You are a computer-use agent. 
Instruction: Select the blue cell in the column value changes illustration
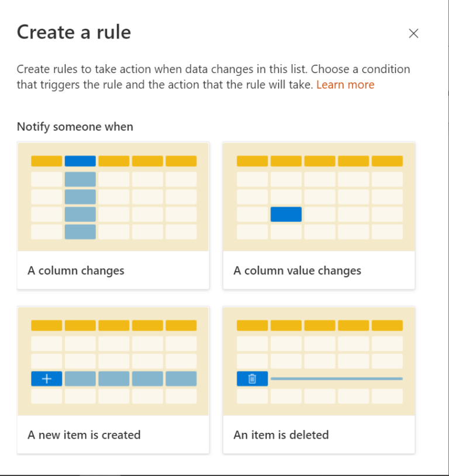(286, 214)
